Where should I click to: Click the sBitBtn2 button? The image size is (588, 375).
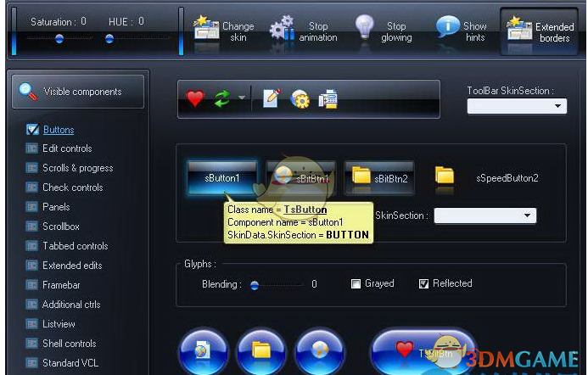(x=379, y=177)
